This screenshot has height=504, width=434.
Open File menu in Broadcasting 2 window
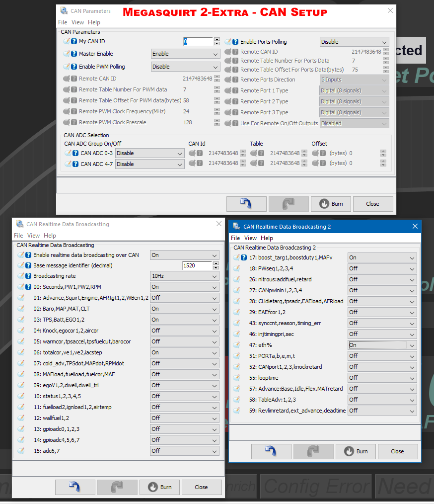click(x=235, y=238)
